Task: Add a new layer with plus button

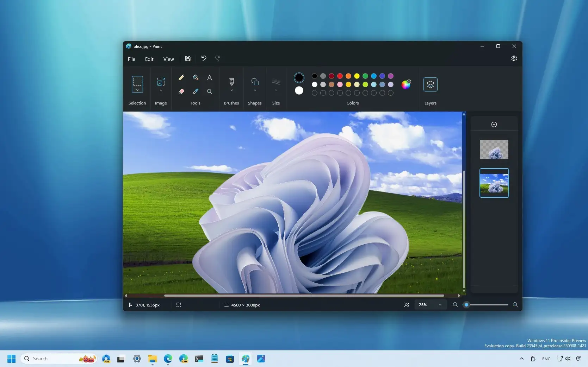Action: (494, 124)
